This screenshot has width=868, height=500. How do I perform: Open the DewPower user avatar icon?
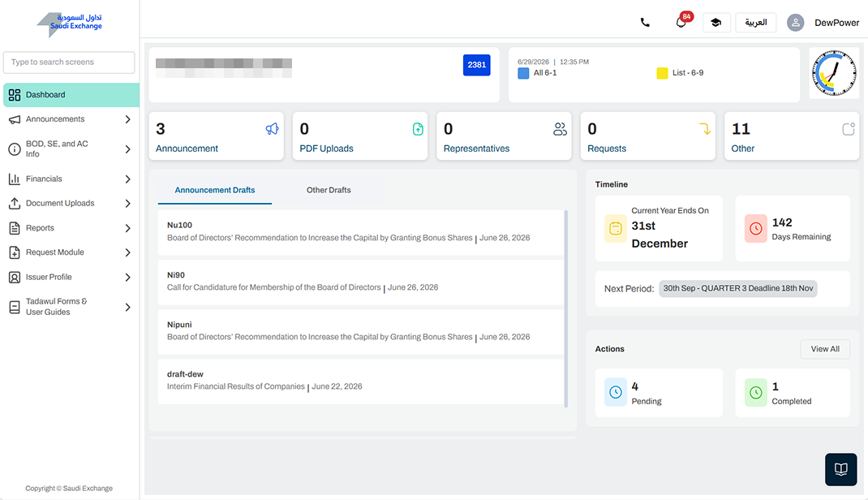coord(796,23)
